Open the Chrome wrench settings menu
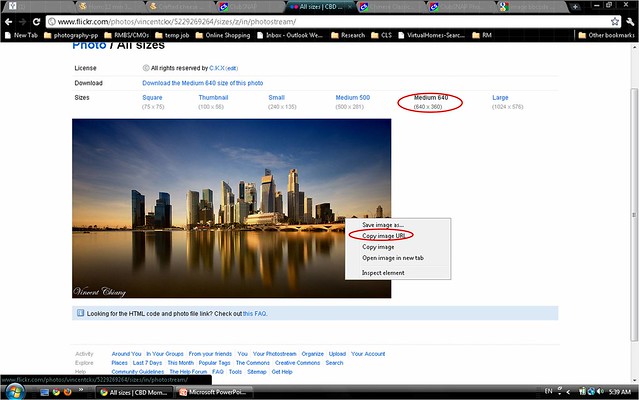 click(630, 22)
